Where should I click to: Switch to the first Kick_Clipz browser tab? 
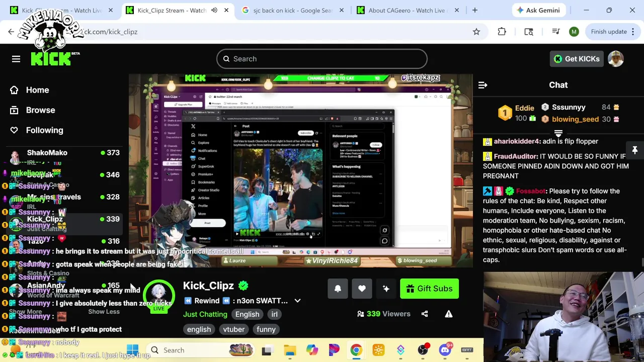[61, 10]
